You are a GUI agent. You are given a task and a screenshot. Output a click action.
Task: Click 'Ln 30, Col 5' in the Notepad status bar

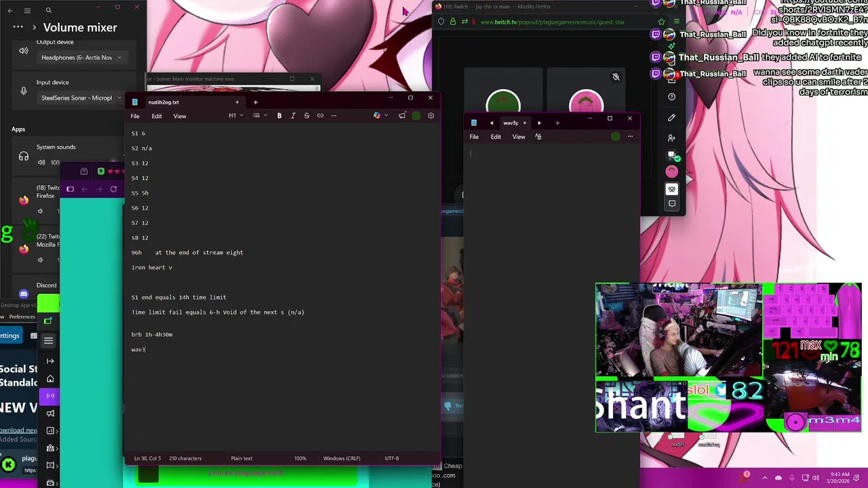(x=147, y=458)
